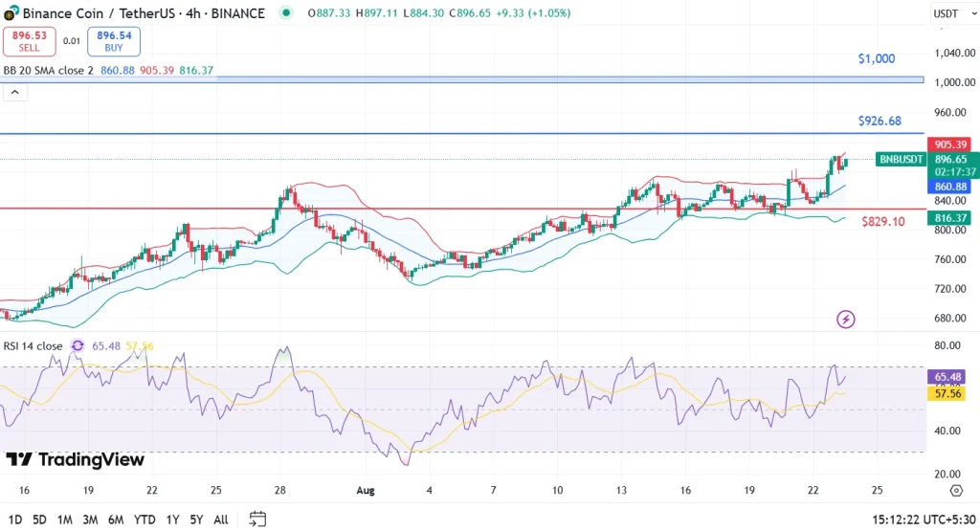980x531 pixels.
Task: Click the 1,040.00 price axis label
Action: pos(954,54)
